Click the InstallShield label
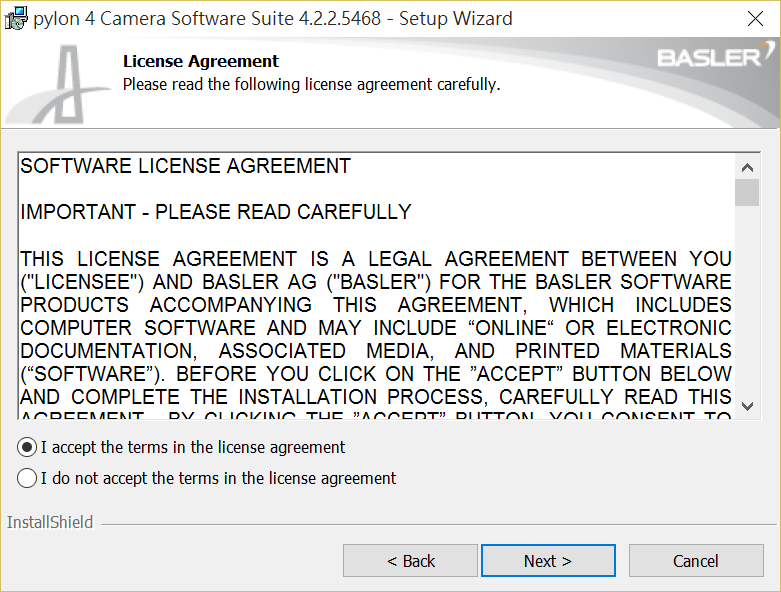The width and height of the screenshot is (781, 592). click(50, 522)
